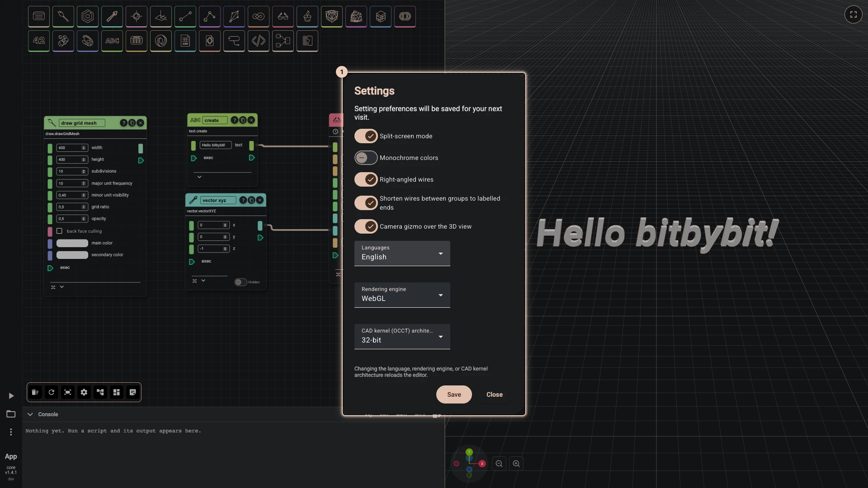Check the back face culling checkbox

[x=59, y=231]
